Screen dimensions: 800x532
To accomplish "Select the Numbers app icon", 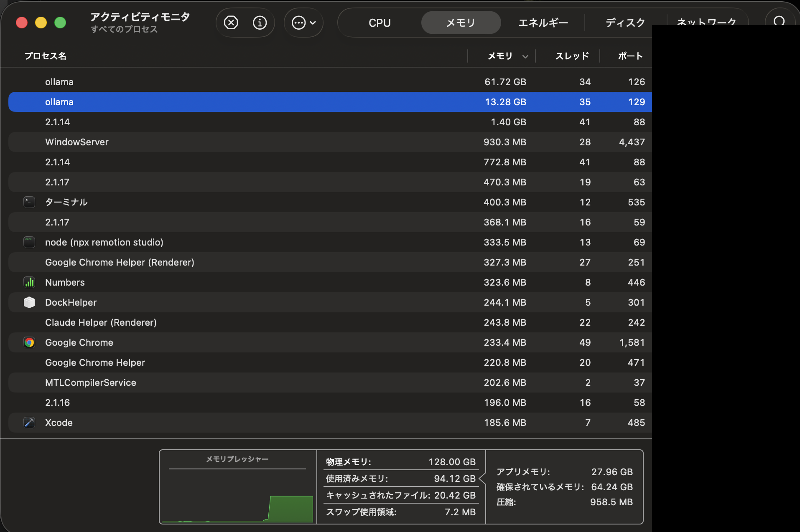I will (29, 282).
